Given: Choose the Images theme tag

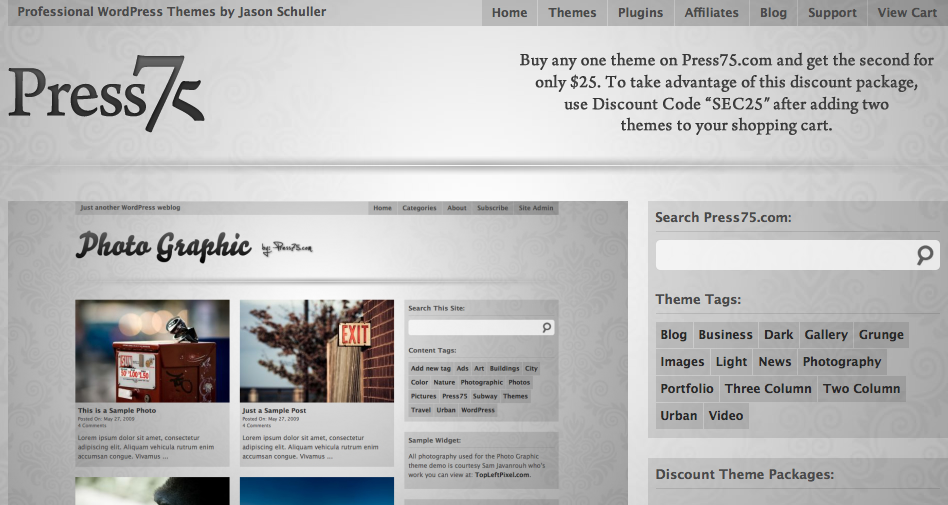Looking at the screenshot, I should pos(683,362).
